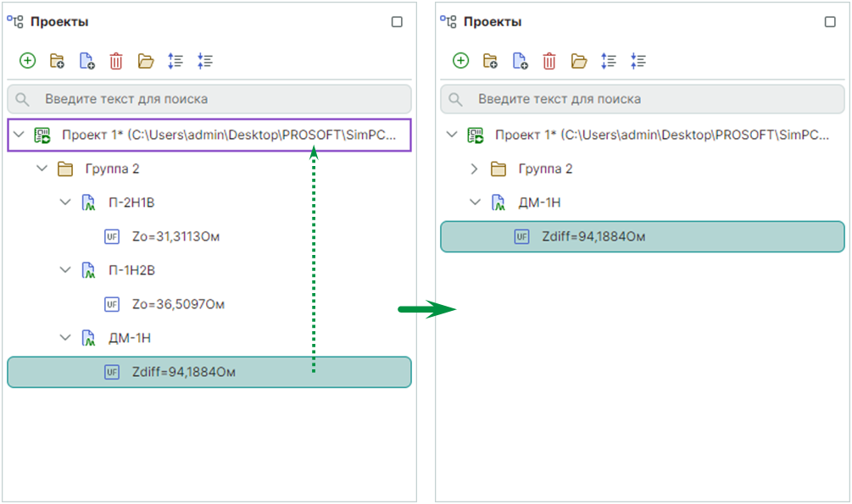The height and width of the screenshot is (504, 852).
Task: Collapse the П-1Н2В node chevron
Action: tap(65, 270)
